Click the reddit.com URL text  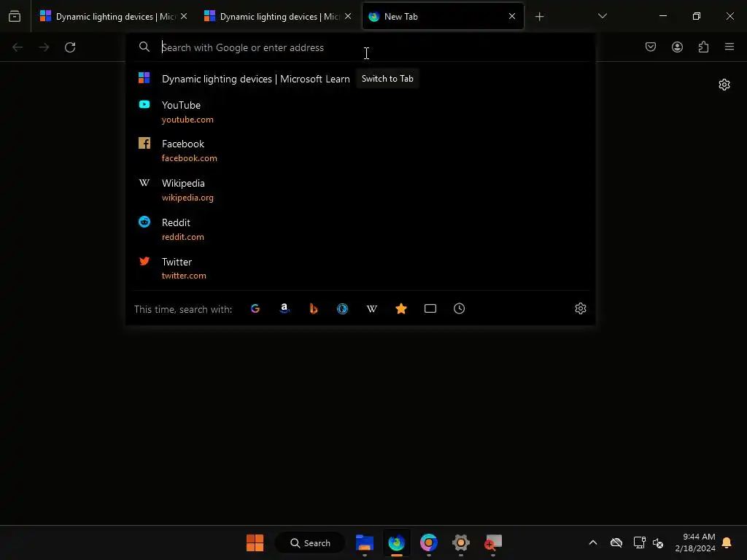click(182, 237)
